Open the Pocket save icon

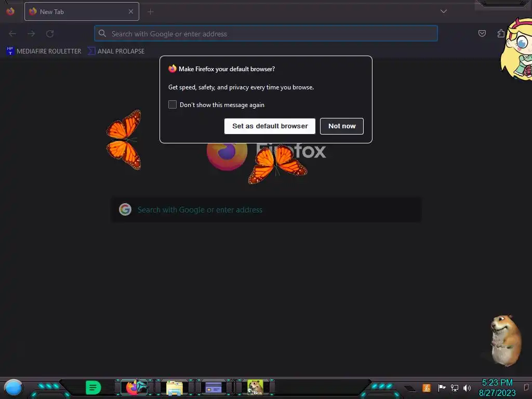[482, 33]
